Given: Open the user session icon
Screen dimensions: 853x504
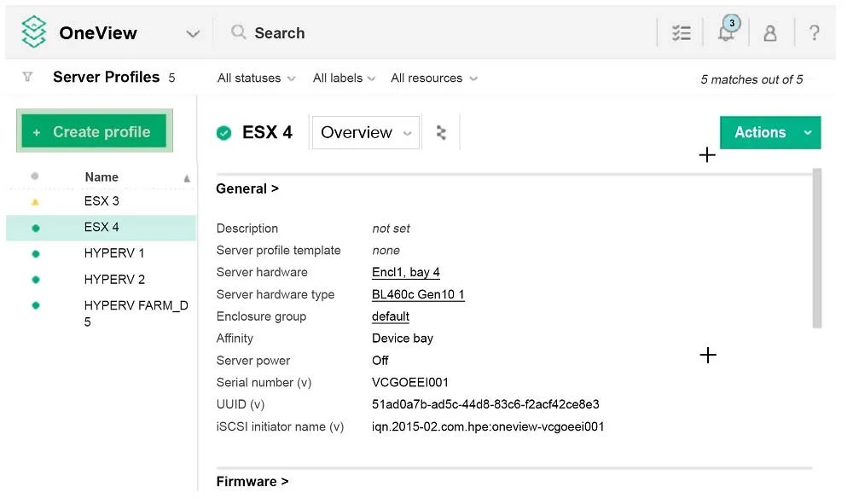Looking at the screenshot, I should [x=769, y=33].
